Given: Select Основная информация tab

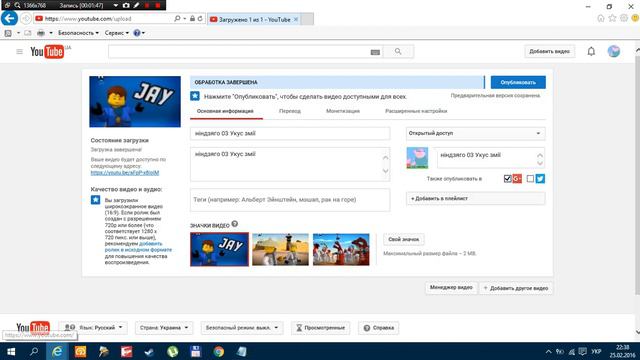Looking at the screenshot, I should [x=225, y=111].
